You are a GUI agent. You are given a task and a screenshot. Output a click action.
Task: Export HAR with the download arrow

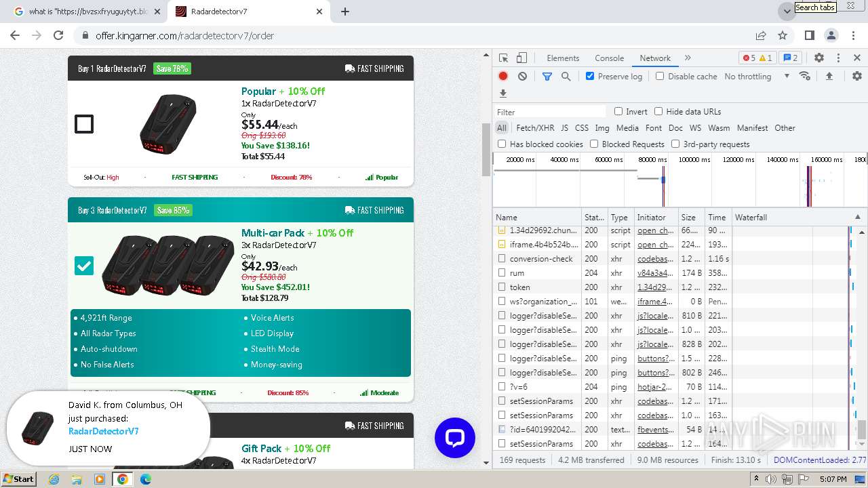[503, 94]
